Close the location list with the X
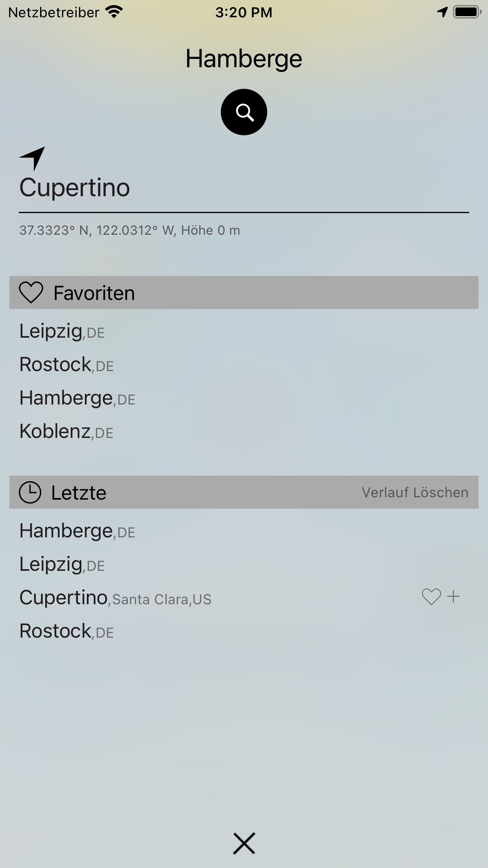 (244, 843)
